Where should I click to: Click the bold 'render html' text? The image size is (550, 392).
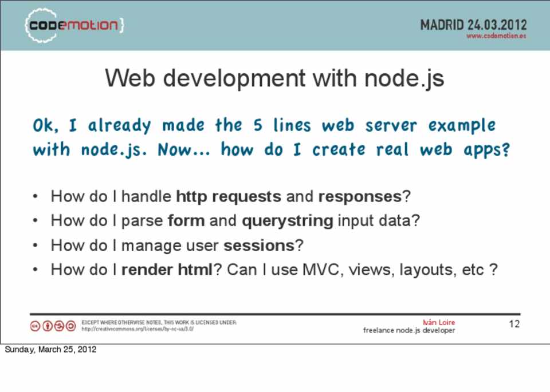(167, 269)
